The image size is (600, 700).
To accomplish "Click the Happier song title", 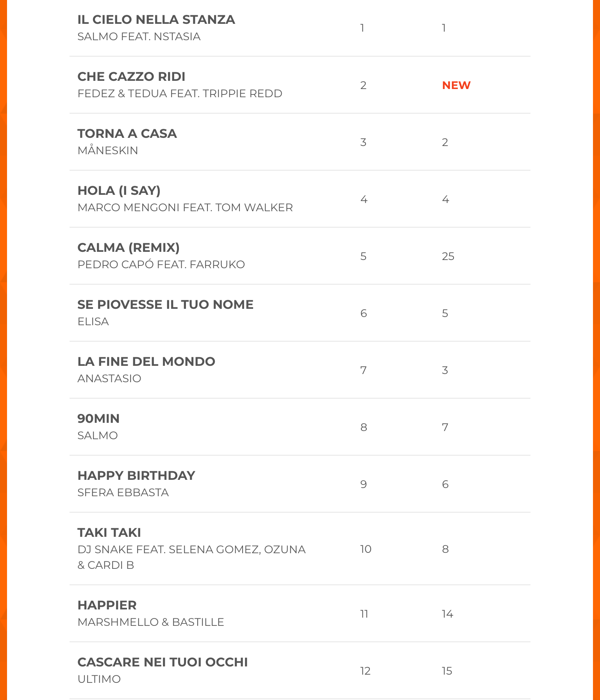I will point(107,605).
